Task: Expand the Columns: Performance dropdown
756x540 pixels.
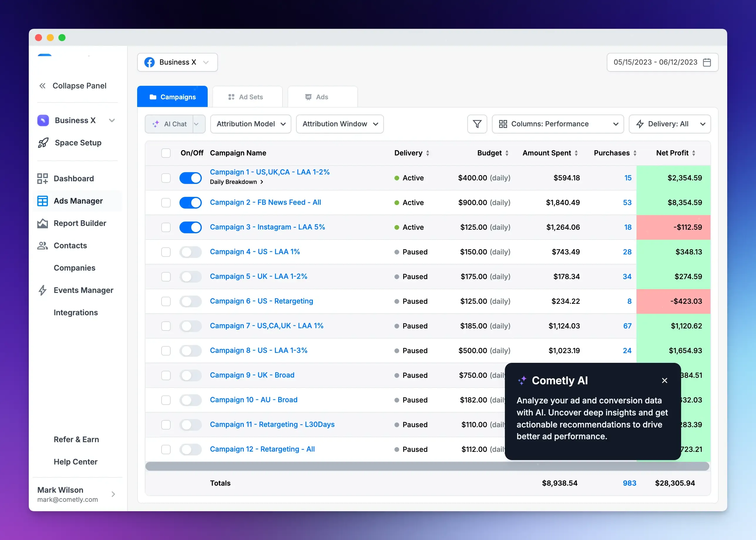Action: [x=558, y=124]
